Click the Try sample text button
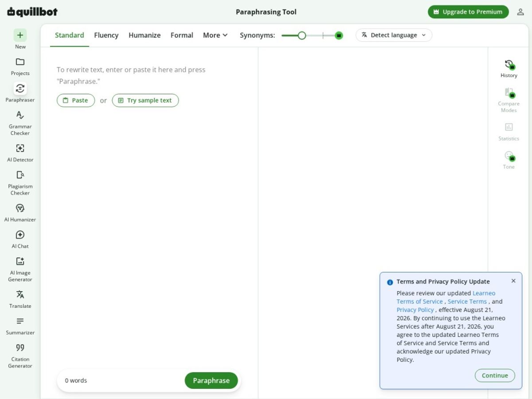The height and width of the screenshot is (399, 532). tap(145, 100)
